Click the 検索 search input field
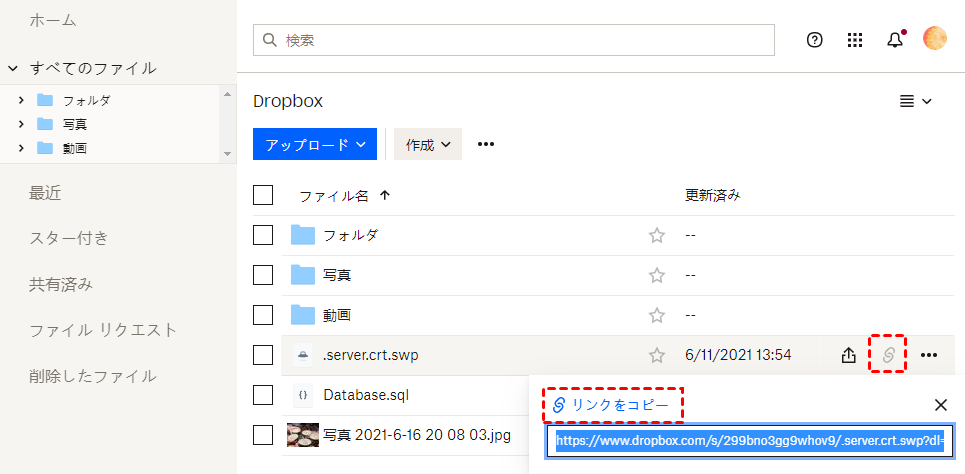The image size is (965, 474). tap(514, 41)
